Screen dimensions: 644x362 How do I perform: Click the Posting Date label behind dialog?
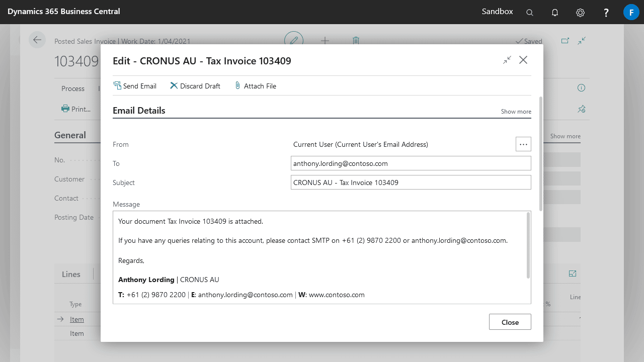tap(74, 217)
